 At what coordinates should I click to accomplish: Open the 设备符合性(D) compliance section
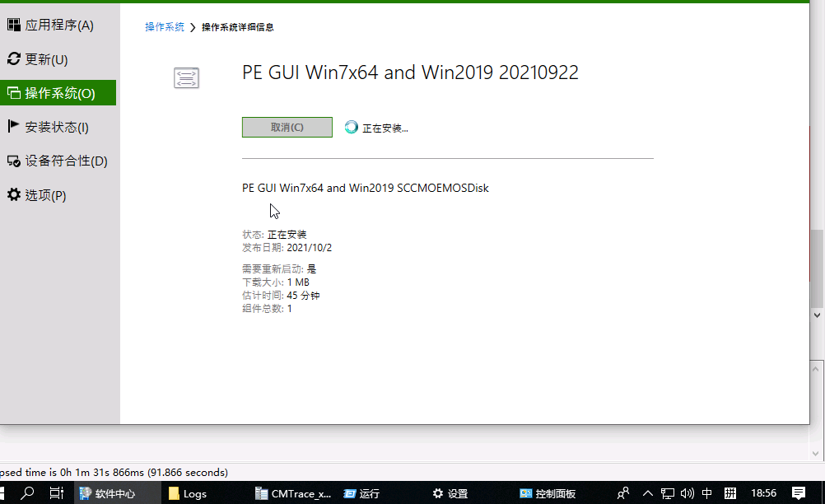pos(58,161)
